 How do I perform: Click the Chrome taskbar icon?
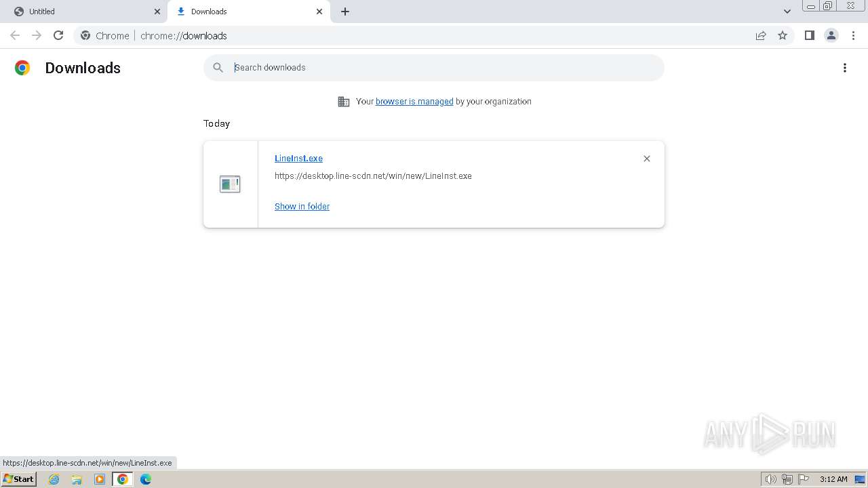pyautogui.click(x=123, y=479)
